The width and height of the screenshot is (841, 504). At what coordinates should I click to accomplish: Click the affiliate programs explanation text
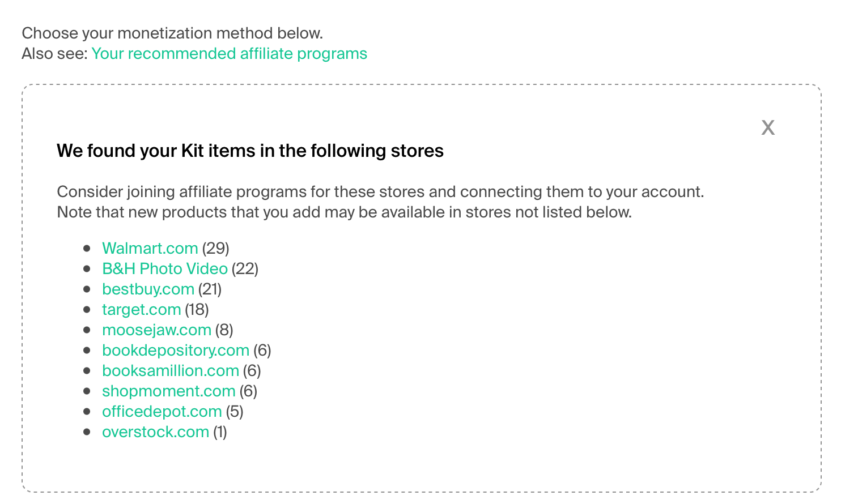point(380,202)
